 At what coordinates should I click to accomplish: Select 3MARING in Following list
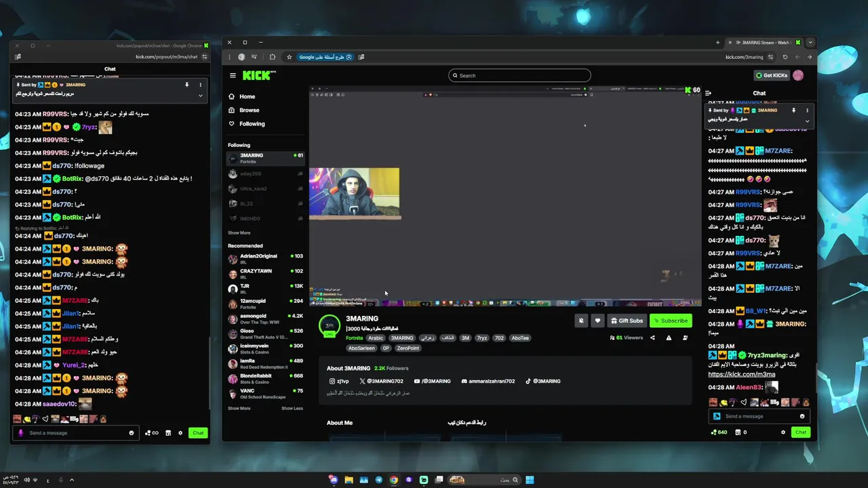click(x=265, y=158)
